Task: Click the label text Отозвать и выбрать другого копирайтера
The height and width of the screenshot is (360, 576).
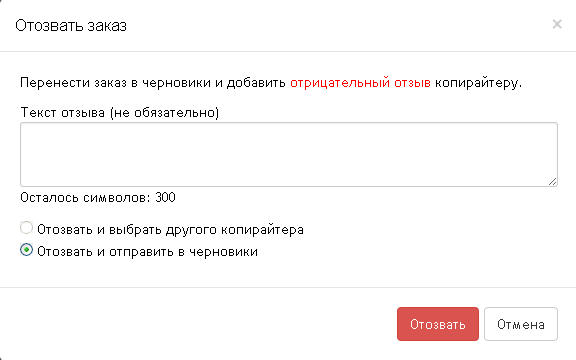Action: (x=170, y=230)
